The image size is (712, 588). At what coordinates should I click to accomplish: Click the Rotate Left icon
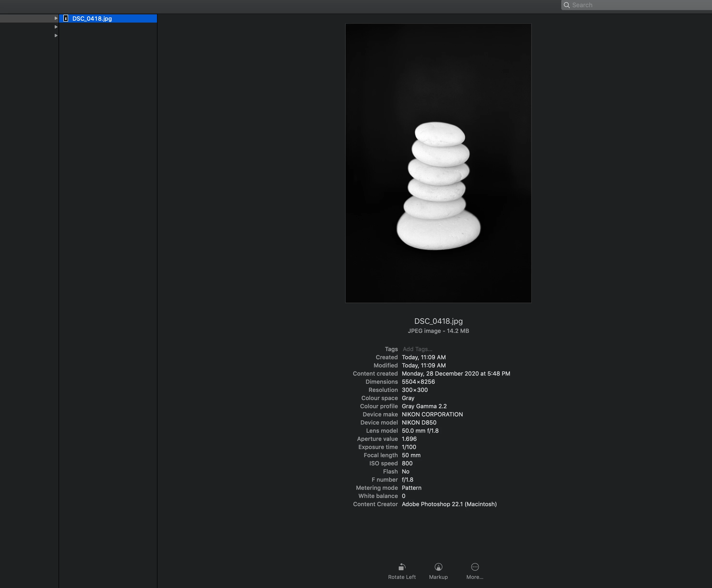click(402, 567)
